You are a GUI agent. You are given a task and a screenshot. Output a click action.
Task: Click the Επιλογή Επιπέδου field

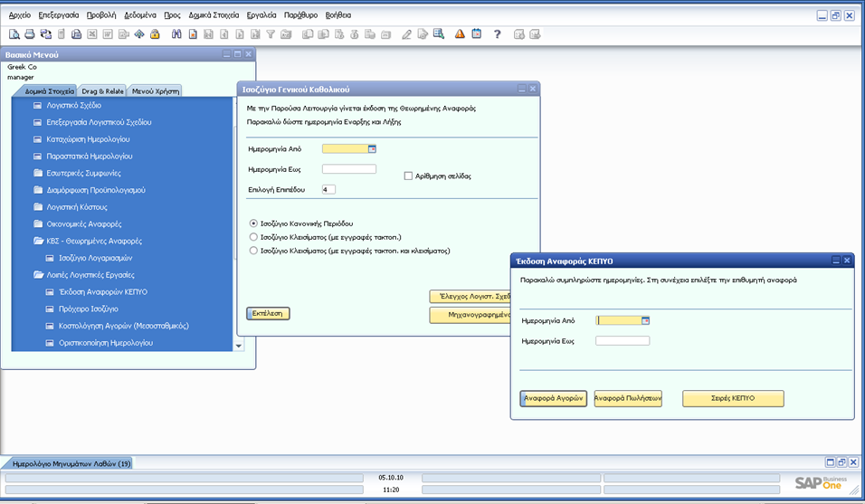[x=328, y=189]
